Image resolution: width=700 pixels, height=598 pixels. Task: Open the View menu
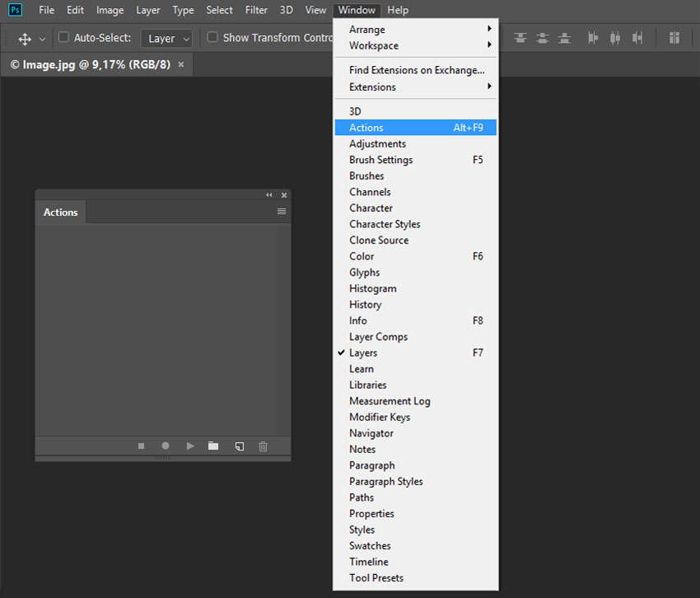(315, 10)
